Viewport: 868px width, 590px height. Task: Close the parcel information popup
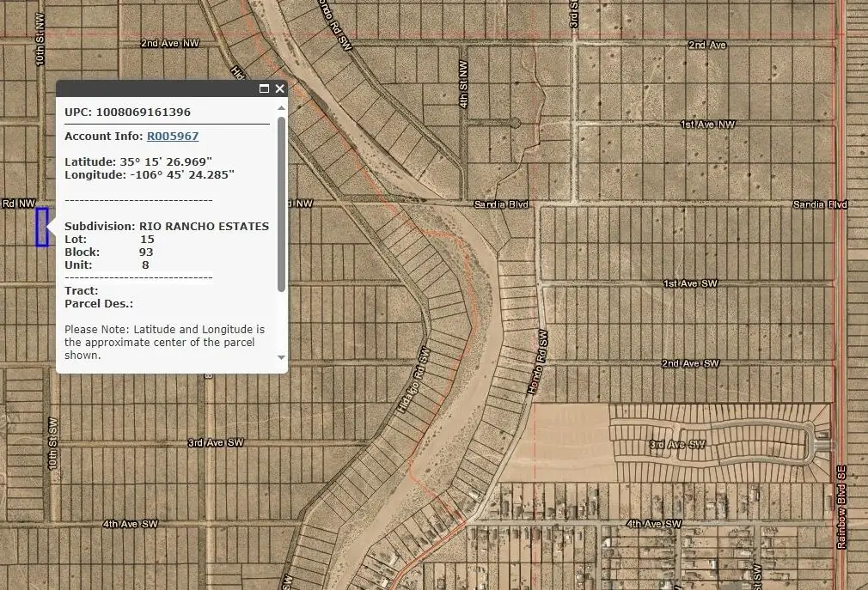click(279, 88)
